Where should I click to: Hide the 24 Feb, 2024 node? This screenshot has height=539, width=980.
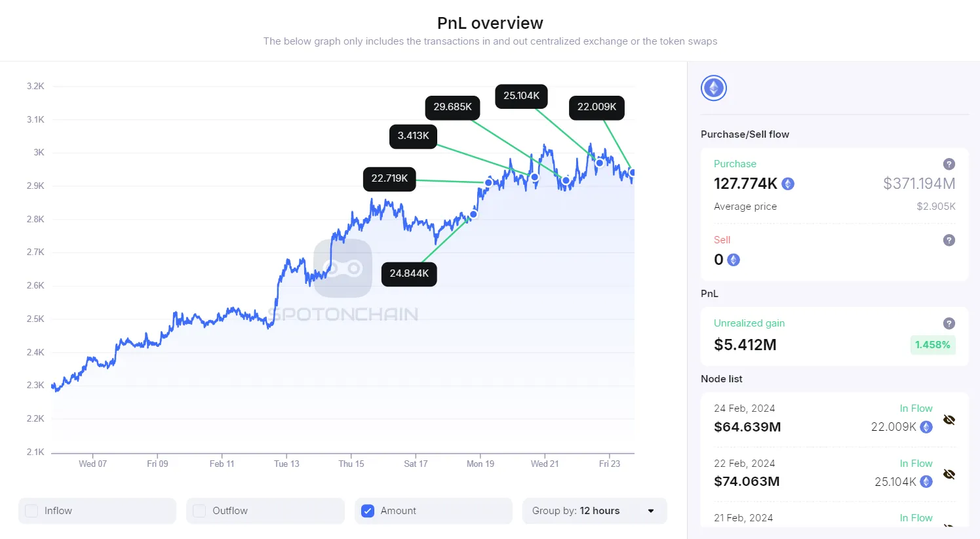tap(949, 420)
